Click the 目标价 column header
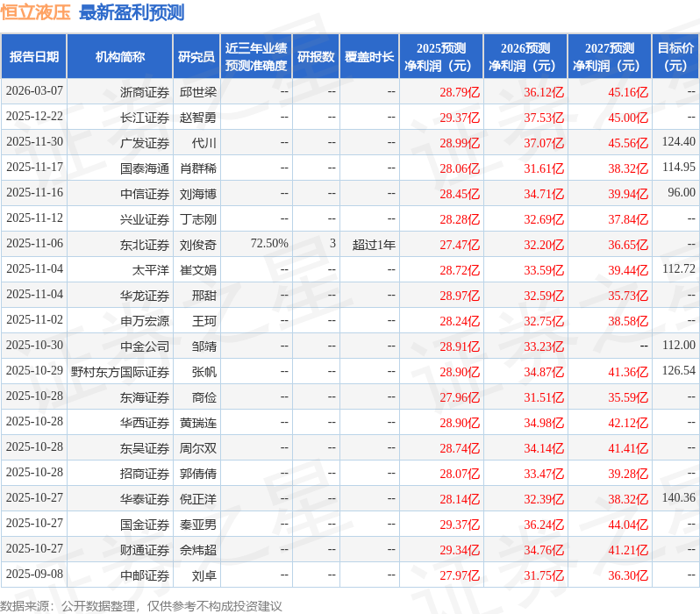 click(x=676, y=57)
